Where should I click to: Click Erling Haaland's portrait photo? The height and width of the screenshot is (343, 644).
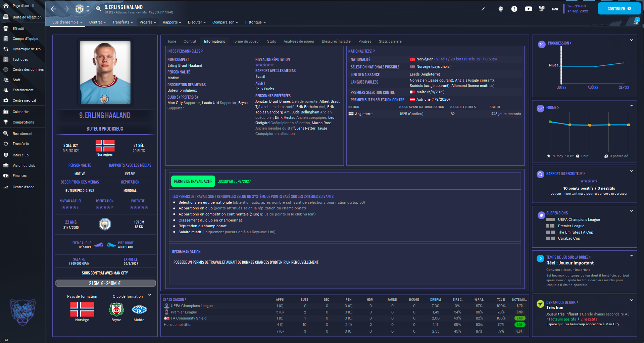click(x=105, y=72)
